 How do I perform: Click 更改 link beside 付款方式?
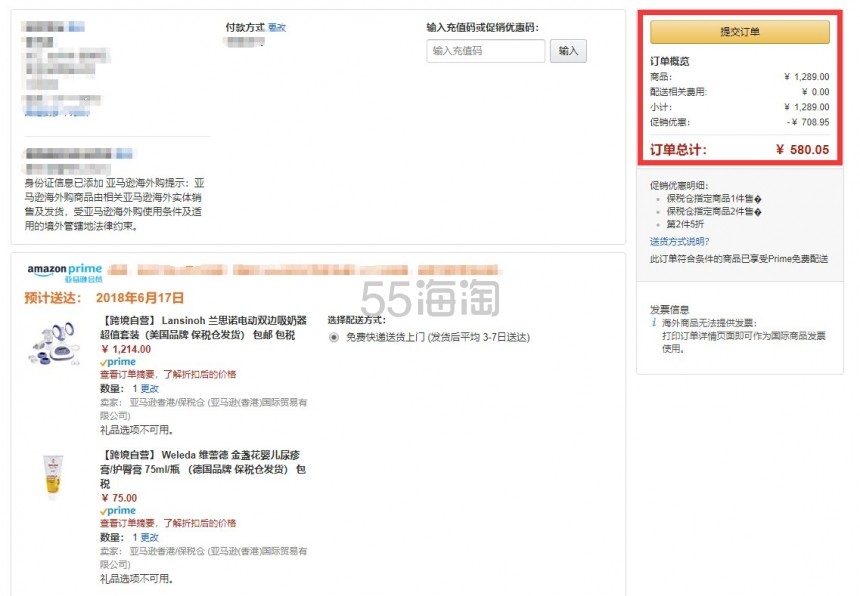pyautogui.click(x=277, y=27)
